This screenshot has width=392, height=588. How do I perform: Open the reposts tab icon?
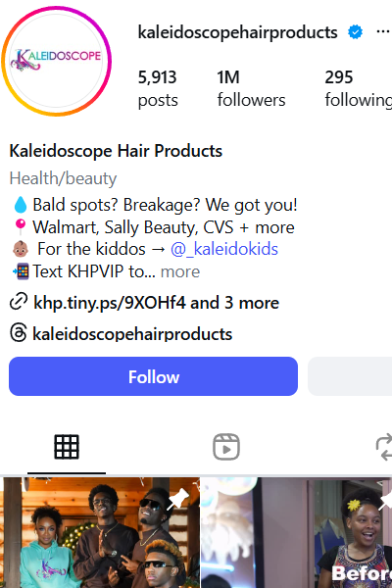pyautogui.click(x=384, y=447)
